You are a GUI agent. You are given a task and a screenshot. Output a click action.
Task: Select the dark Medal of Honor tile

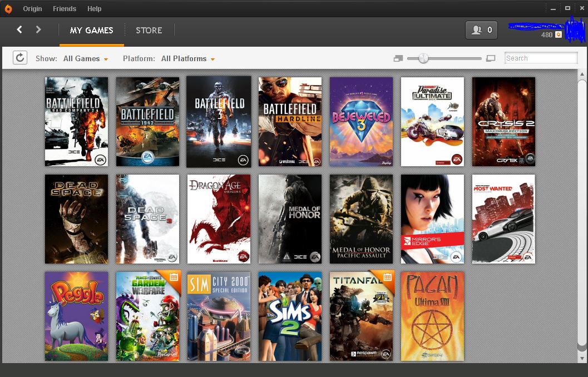pyautogui.click(x=290, y=219)
